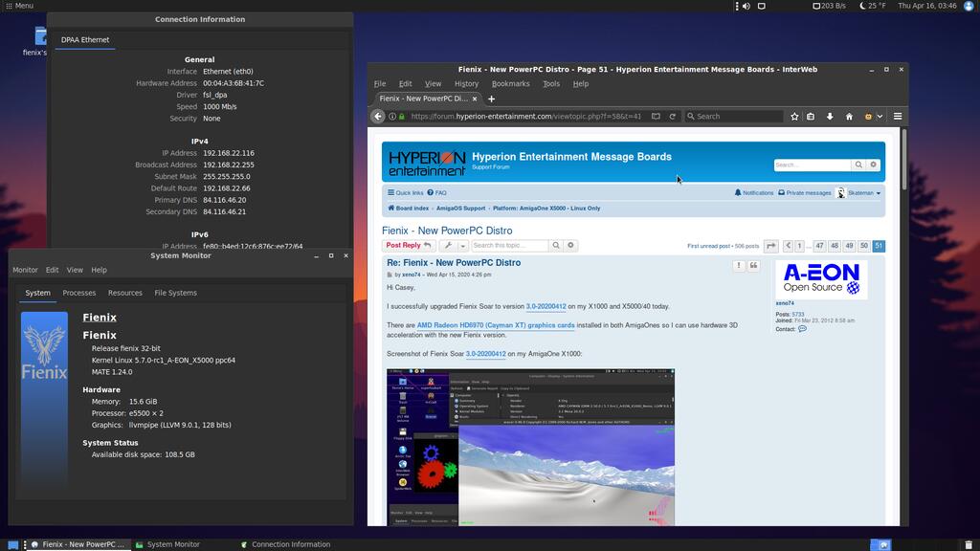Screen dimensions: 980x551
Task: Select DPAA Ethernet tab in Connection Information
Action: [85, 39]
